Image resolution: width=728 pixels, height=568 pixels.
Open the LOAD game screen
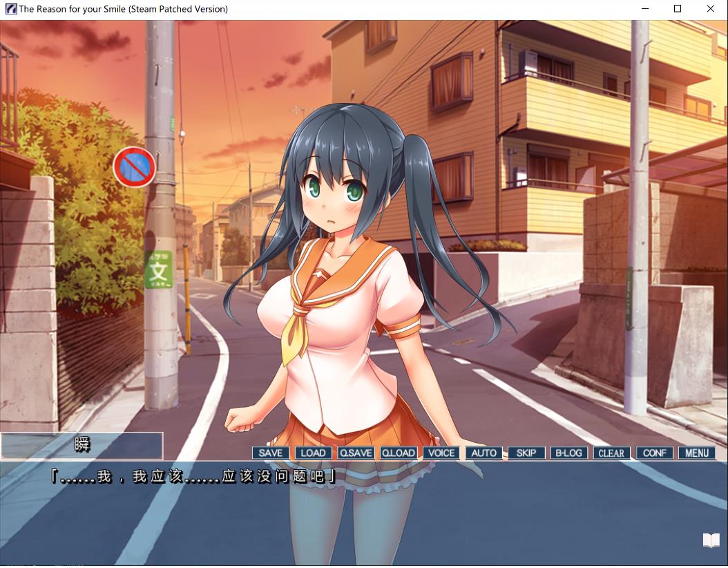tap(313, 453)
